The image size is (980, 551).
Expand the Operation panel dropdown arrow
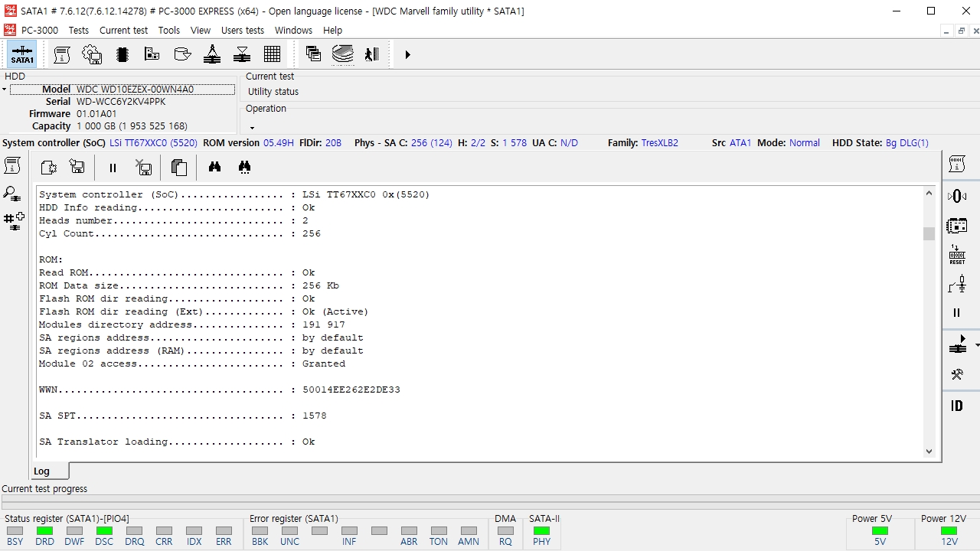[x=252, y=128]
